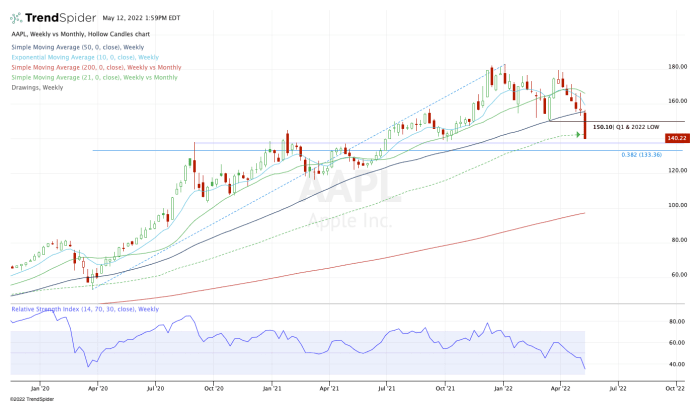
Task: Select the Simple Moving Average 21 legend entry
Action: click(94, 77)
